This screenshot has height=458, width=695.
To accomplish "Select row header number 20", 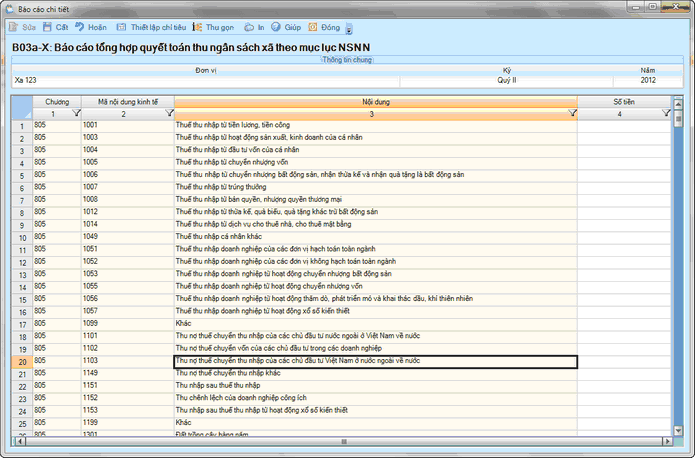I will coord(22,362).
